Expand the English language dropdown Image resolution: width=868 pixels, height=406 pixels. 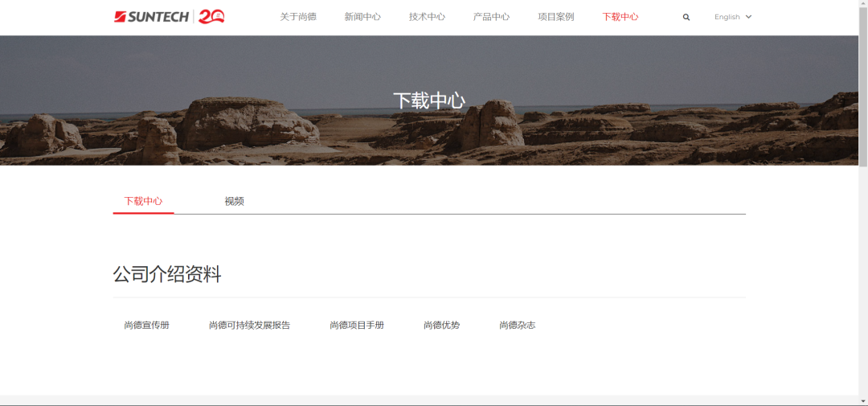732,17
